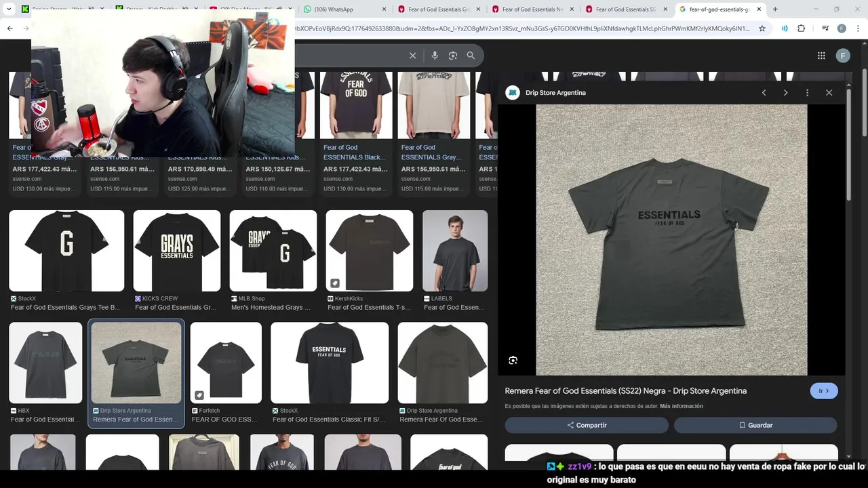Image resolution: width=868 pixels, height=488 pixels.
Task: Submit search with magnifier icon
Action: (x=471, y=56)
